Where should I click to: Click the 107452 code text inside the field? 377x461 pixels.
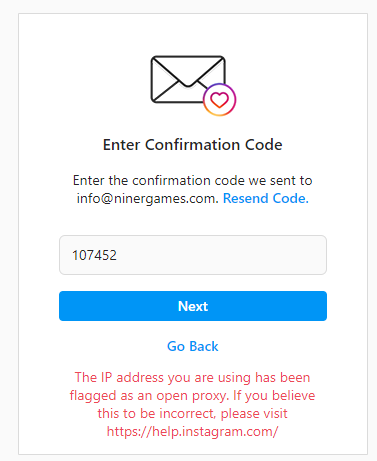[x=95, y=255]
